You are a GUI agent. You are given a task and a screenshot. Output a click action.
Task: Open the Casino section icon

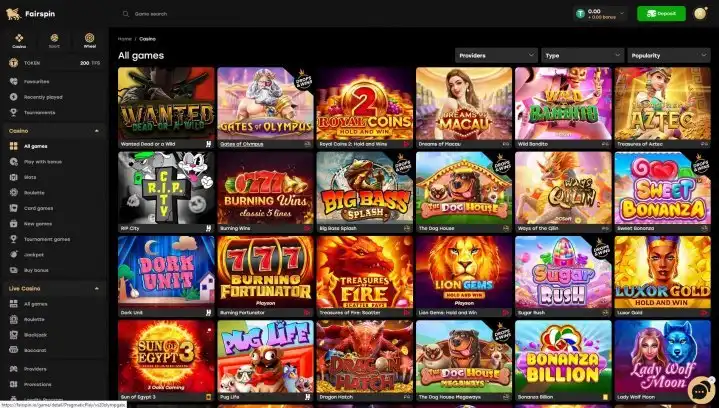coord(19,38)
